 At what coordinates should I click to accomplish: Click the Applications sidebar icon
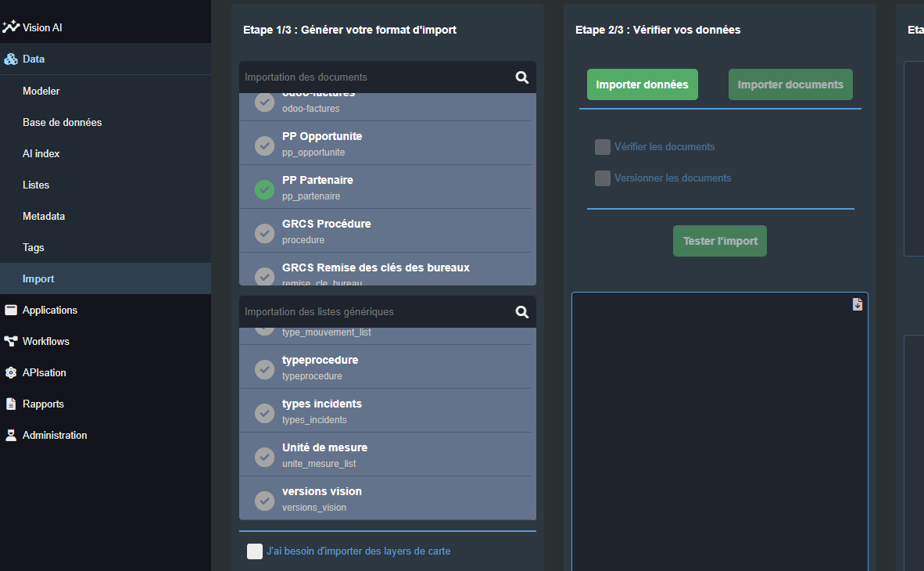point(11,310)
